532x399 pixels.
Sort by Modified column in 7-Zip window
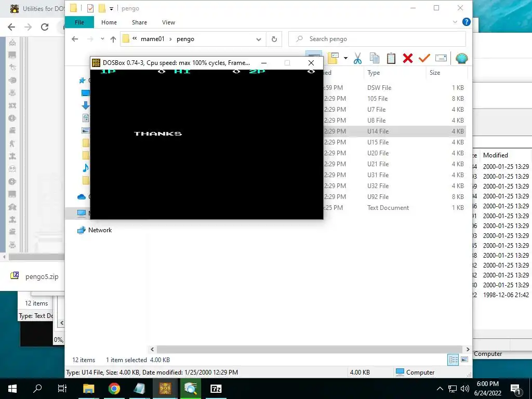495,155
